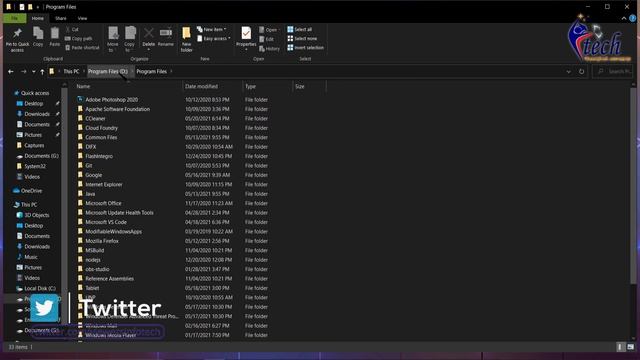
Task: Open the Move to command
Action: (x=113, y=39)
